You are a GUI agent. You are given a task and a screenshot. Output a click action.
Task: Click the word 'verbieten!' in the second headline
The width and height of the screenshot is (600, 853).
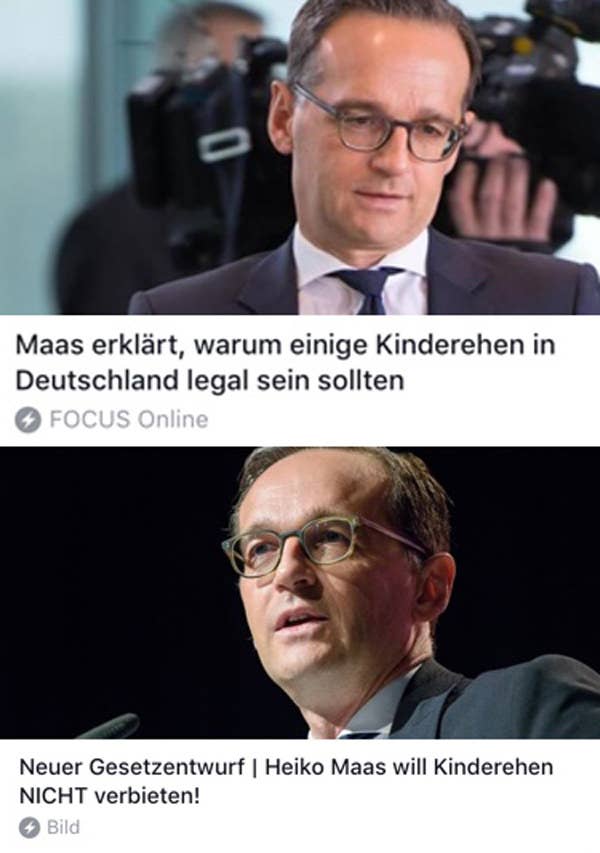click(147, 796)
